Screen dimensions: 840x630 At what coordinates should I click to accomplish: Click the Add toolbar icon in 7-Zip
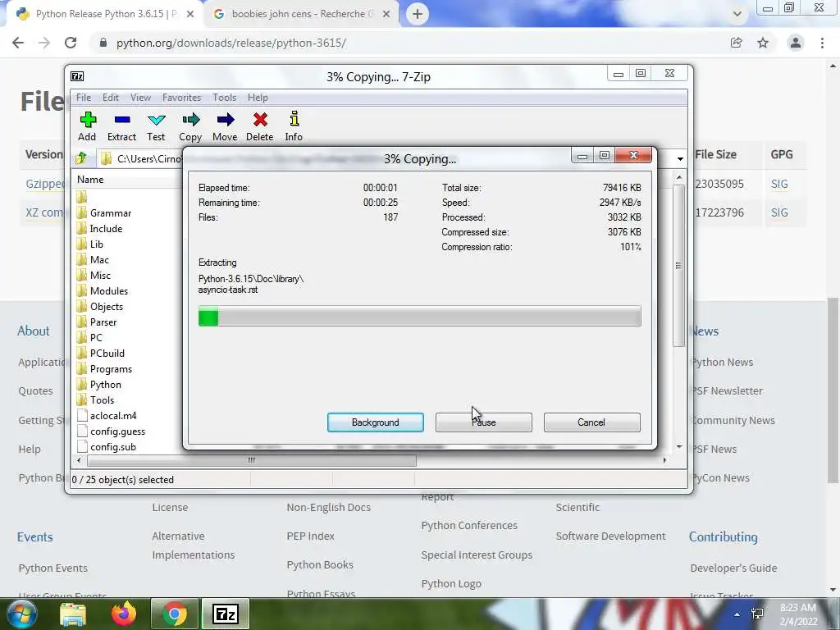click(87, 126)
